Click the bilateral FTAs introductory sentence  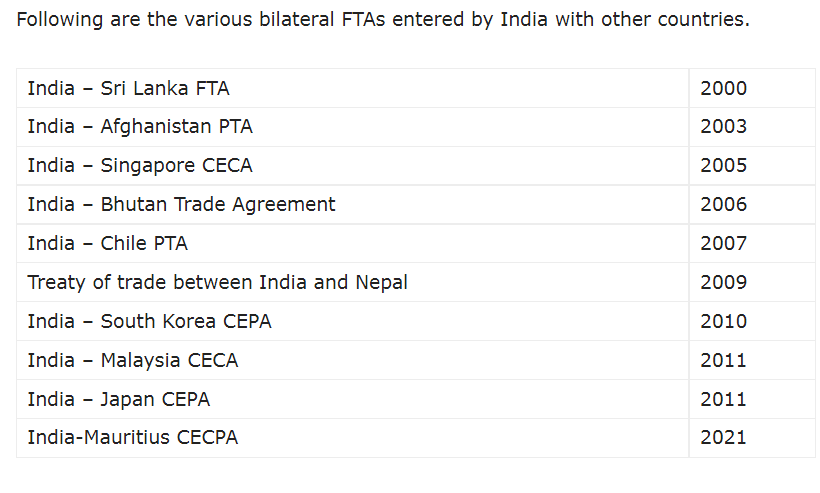(383, 20)
